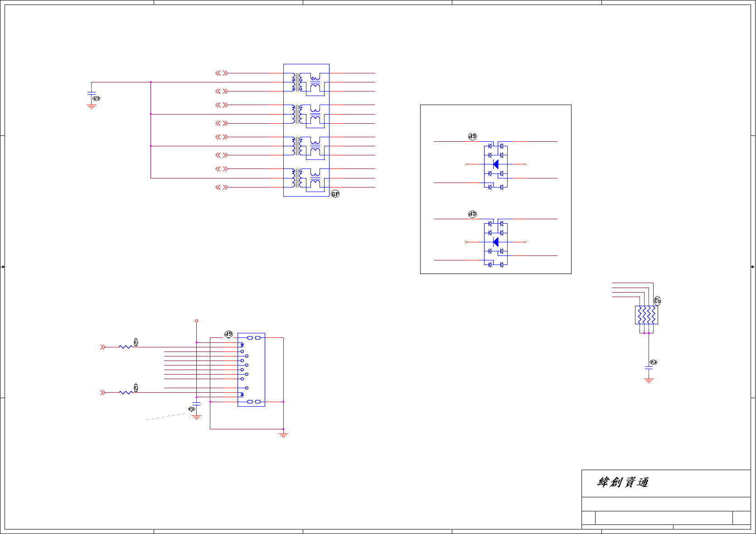Select the lower LED symbol inside the connector
Viewport: 756px width, 534px height.
point(242,394)
